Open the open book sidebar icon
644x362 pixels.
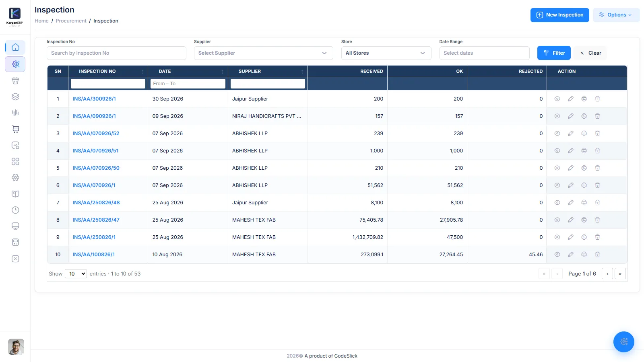(15, 194)
